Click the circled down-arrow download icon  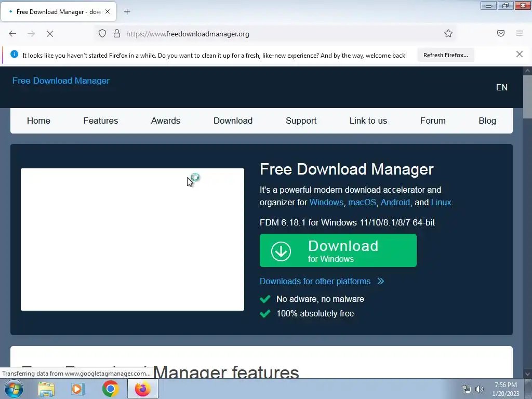(281, 251)
